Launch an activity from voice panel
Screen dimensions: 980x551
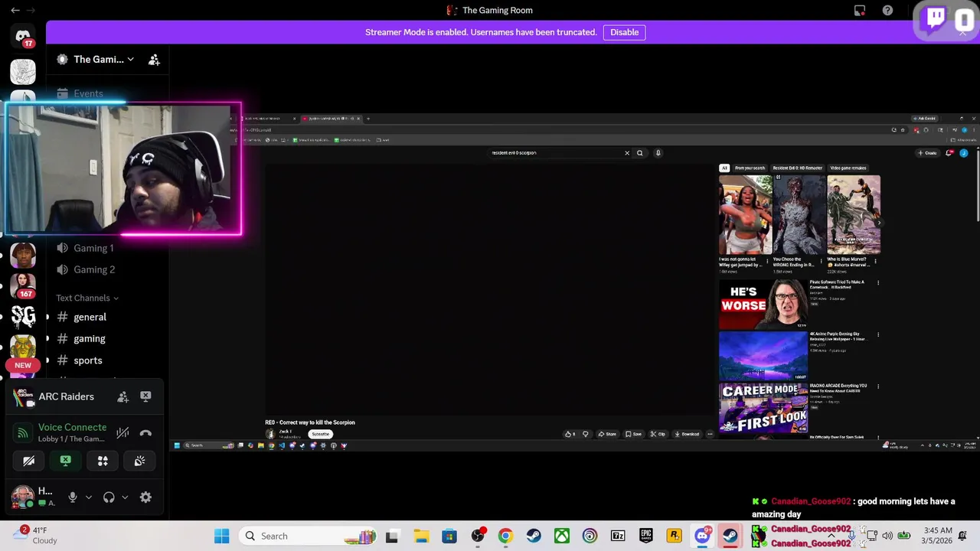[x=103, y=461]
